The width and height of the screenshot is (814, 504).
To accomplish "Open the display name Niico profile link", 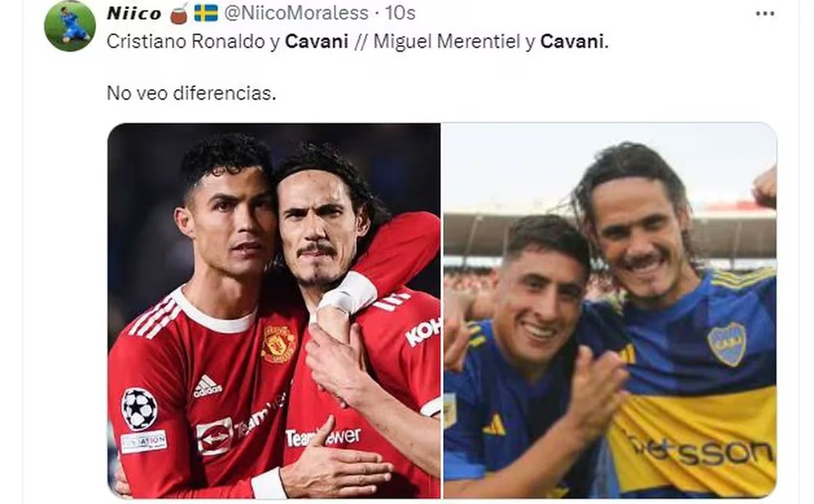I will (x=134, y=13).
